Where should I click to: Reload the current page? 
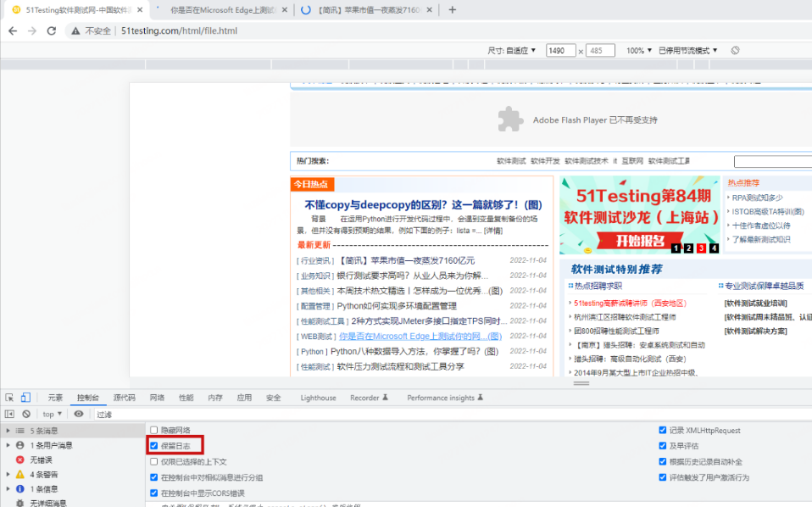pos(51,31)
